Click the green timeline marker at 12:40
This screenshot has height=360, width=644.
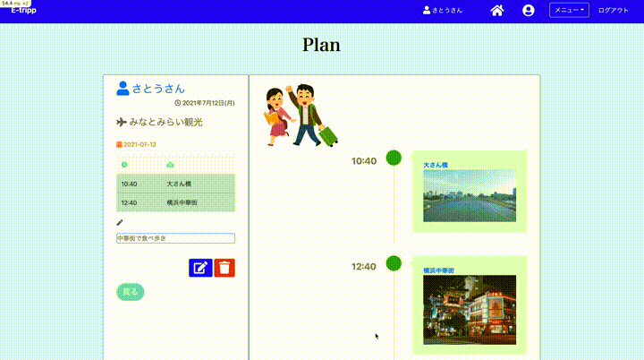click(x=394, y=263)
